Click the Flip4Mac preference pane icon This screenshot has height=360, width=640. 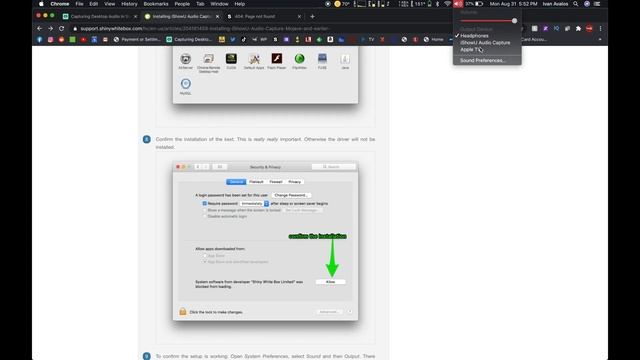coord(300,59)
